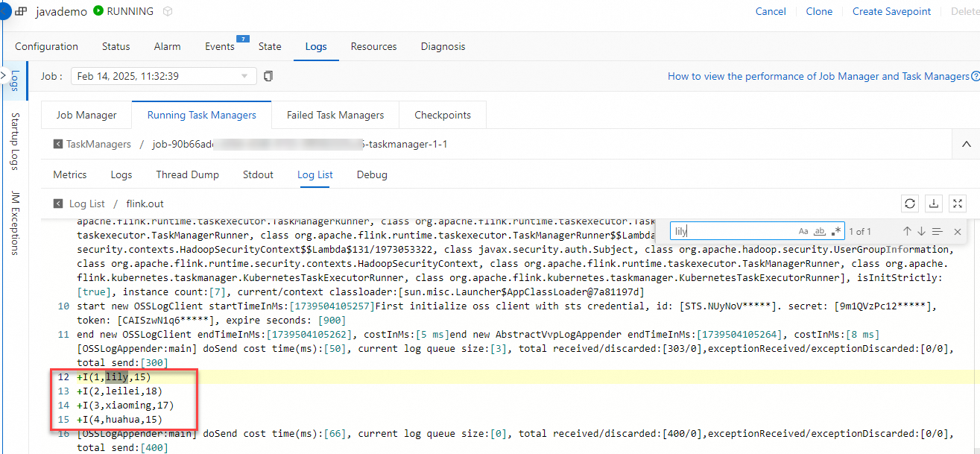Click log line +I(2,leilei,18)
The height and width of the screenshot is (454, 980).
click(x=119, y=391)
